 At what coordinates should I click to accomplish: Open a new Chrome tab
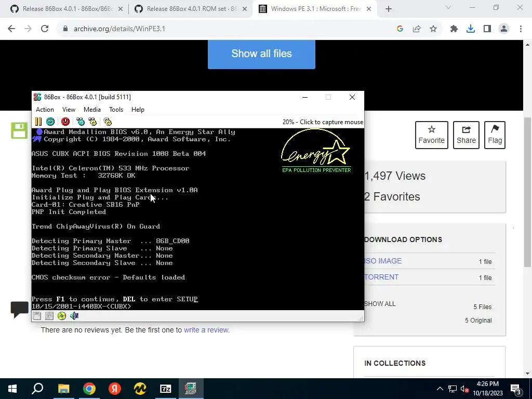point(389,9)
